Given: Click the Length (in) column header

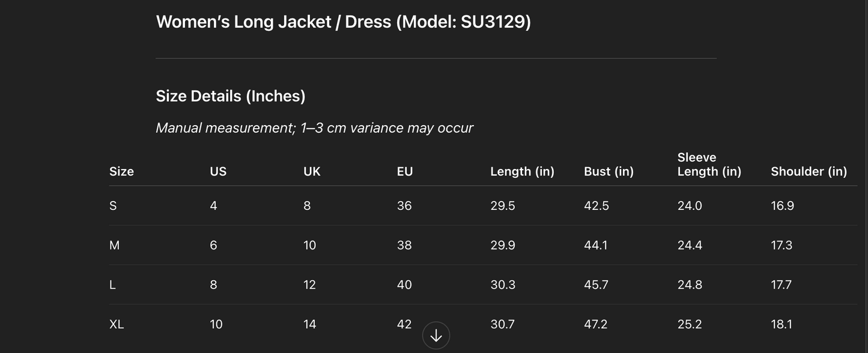Looking at the screenshot, I should pyautogui.click(x=522, y=170).
